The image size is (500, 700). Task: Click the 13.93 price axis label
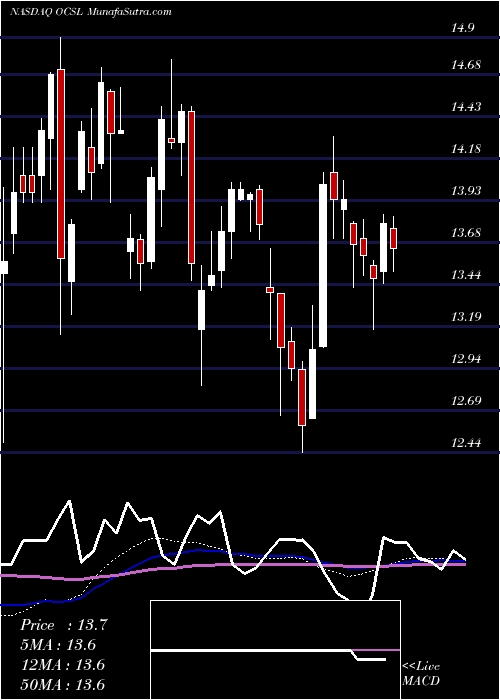467,191
